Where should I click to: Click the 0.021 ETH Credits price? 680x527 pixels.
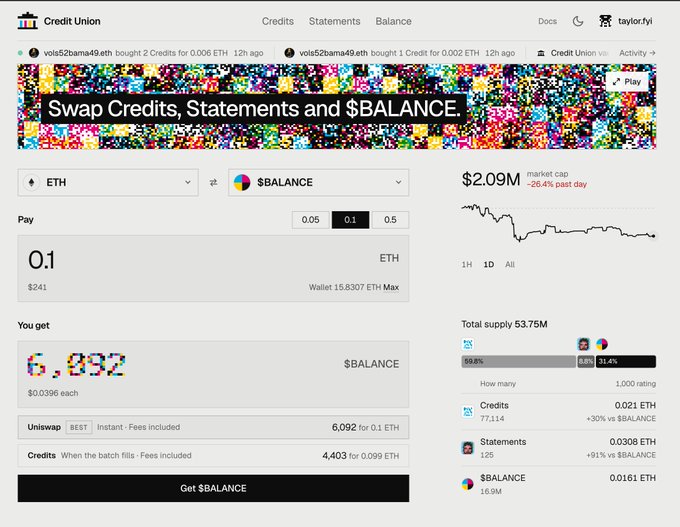635,406
